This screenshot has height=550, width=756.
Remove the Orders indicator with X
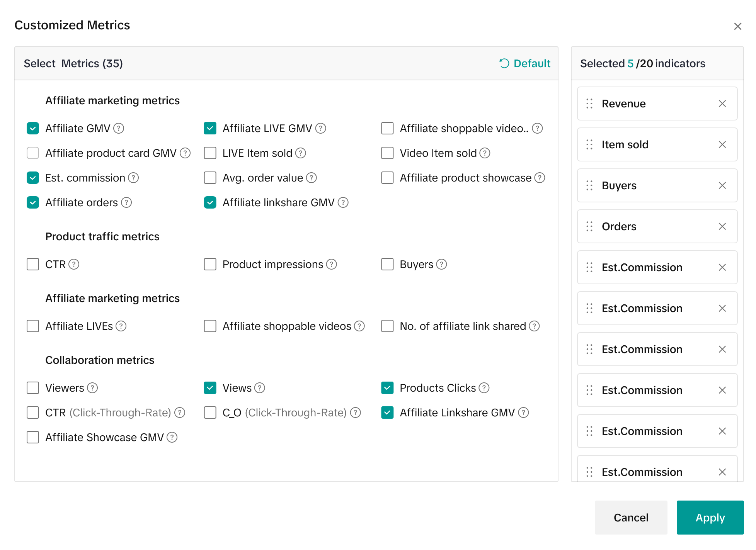(722, 226)
